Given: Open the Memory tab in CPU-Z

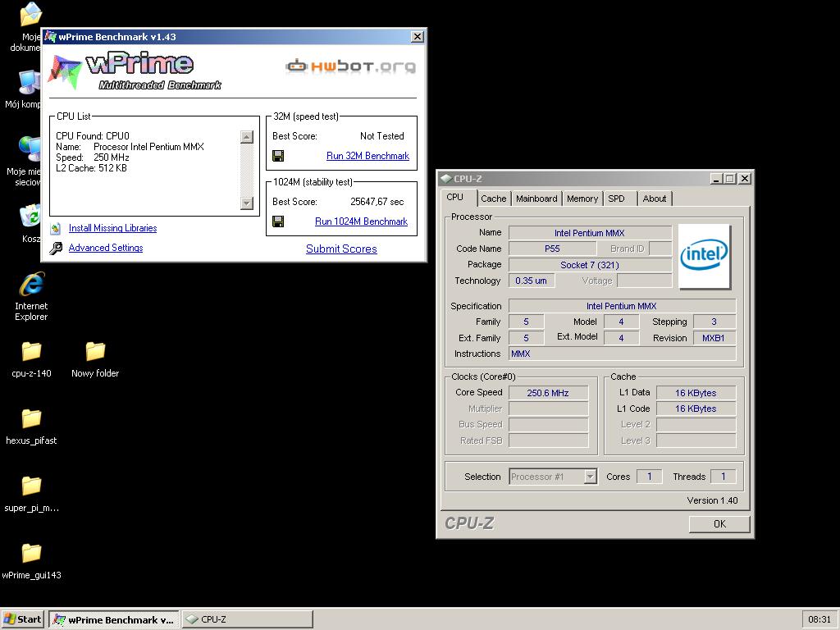Looking at the screenshot, I should point(582,199).
